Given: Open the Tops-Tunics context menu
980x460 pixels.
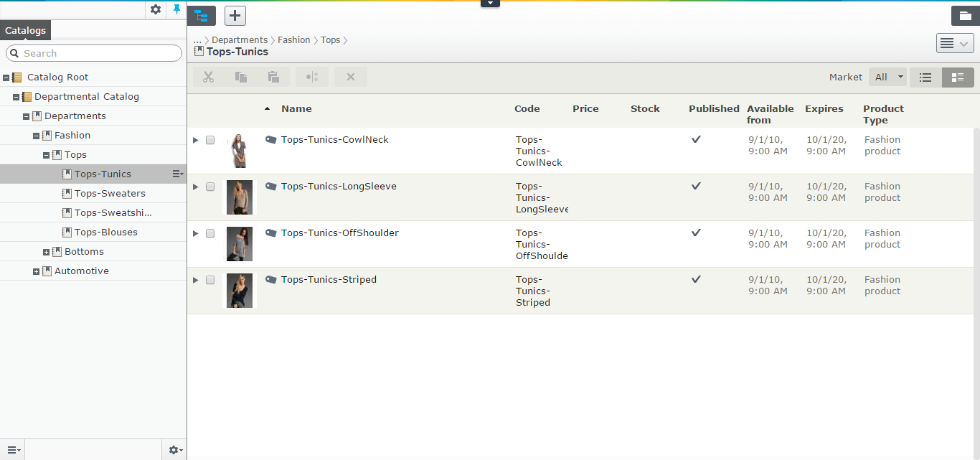Looking at the screenshot, I should [x=176, y=174].
